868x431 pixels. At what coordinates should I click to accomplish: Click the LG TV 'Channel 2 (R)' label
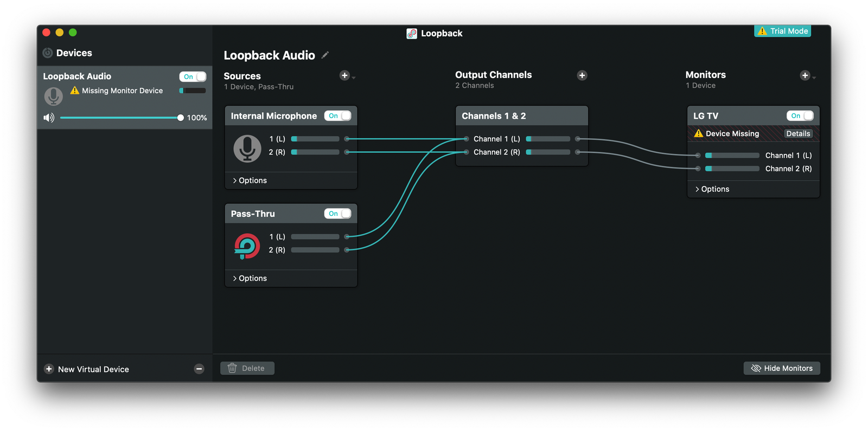pyautogui.click(x=788, y=169)
